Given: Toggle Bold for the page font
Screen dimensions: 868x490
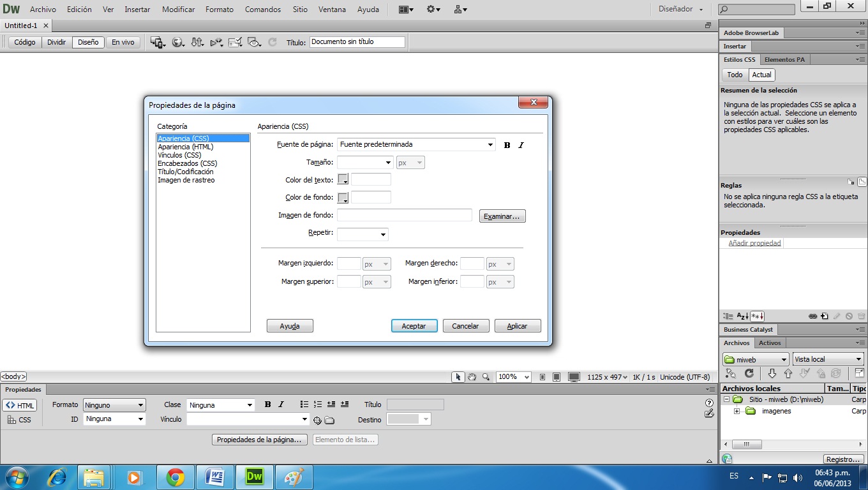Looking at the screenshot, I should [x=507, y=145].
